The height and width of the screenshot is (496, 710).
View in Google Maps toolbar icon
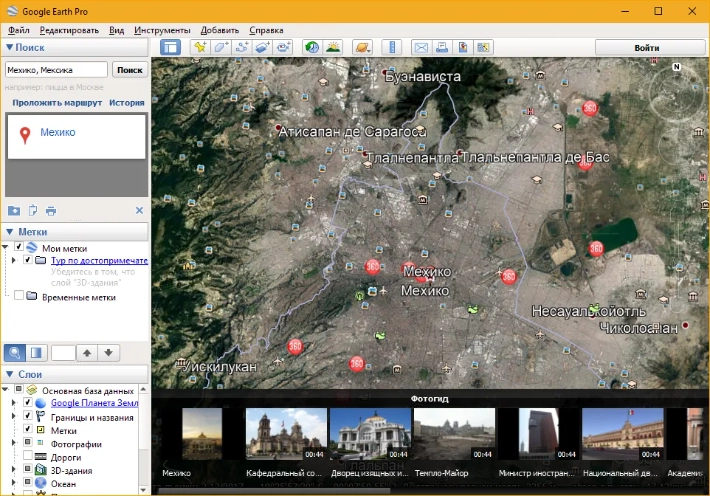click(x=483, y=47)
